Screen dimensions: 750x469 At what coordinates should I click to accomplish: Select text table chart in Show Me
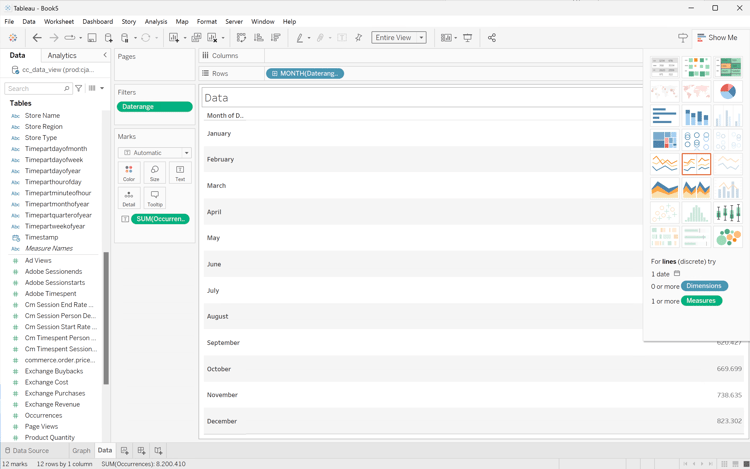664,67
